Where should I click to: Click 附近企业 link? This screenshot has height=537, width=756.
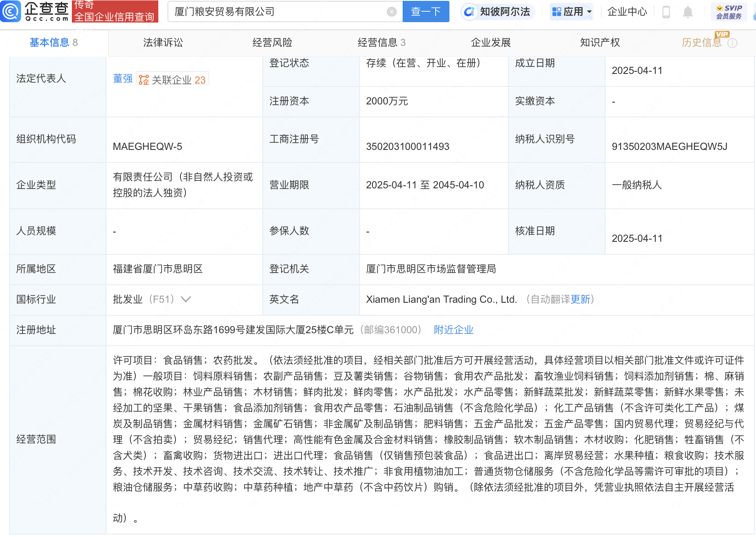[453, 330]
